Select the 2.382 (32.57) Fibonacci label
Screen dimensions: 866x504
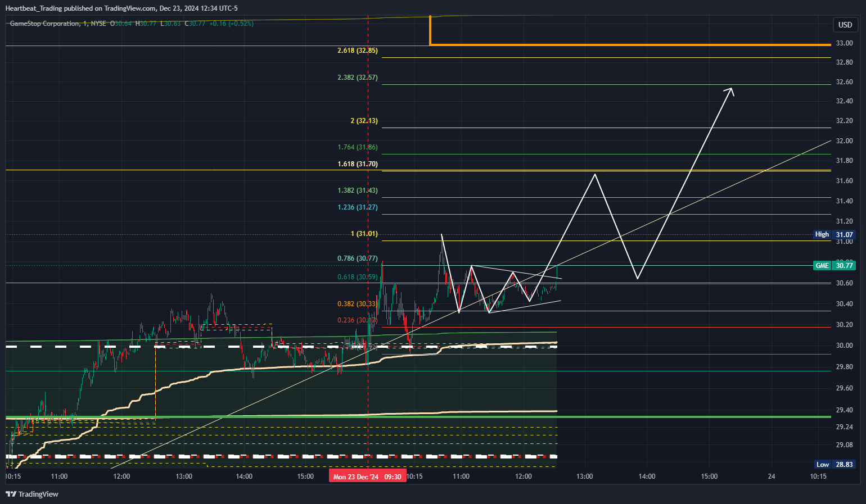coord(358,78)
